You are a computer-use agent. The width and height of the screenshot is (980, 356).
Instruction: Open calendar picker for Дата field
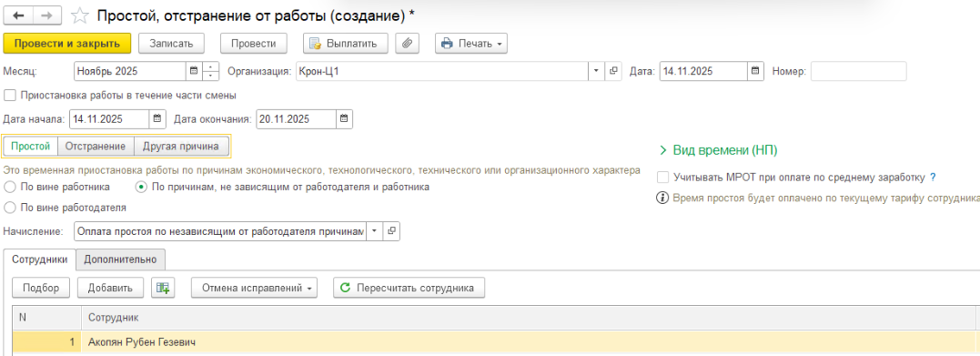pyautogui.click(x=755, y=71)
